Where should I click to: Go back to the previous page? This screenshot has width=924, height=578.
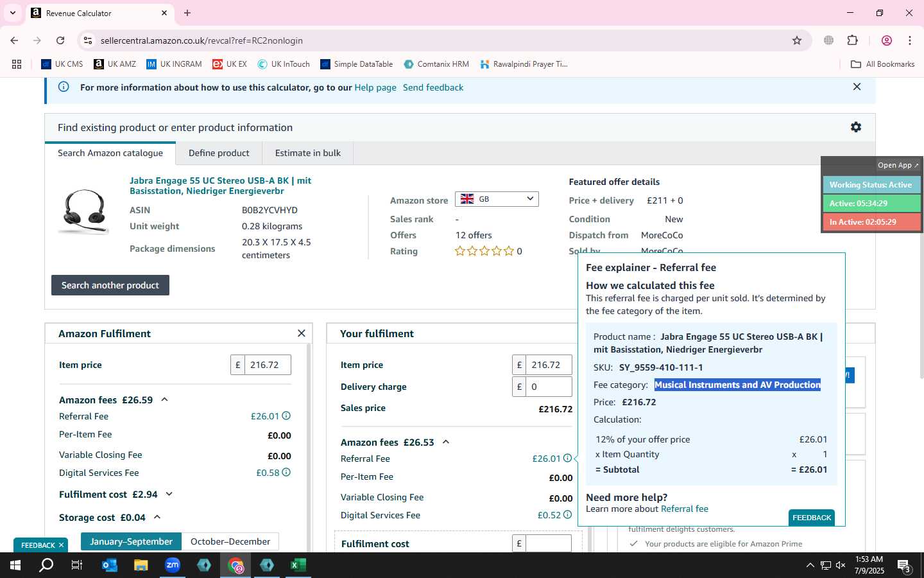pos(14,40)
